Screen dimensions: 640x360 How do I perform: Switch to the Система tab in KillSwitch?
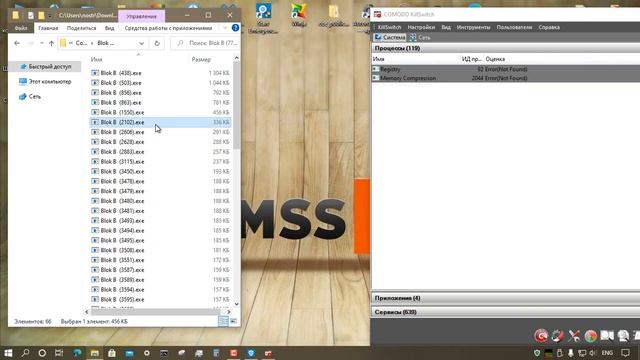(x=390, y=37)
